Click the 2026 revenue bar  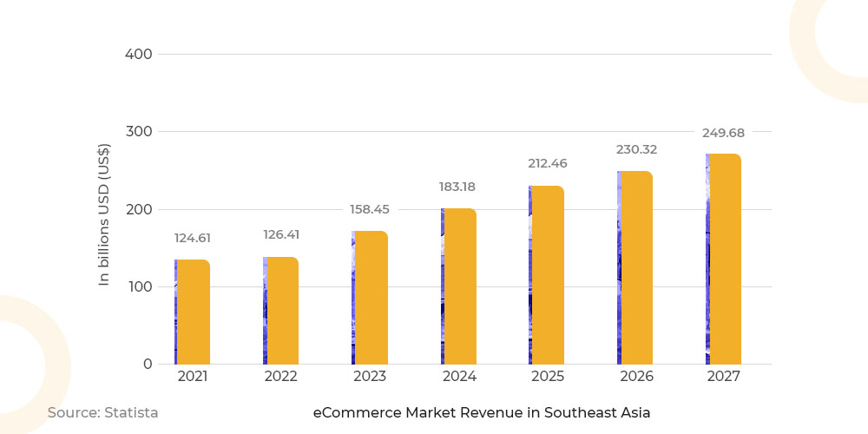[635, 267]
